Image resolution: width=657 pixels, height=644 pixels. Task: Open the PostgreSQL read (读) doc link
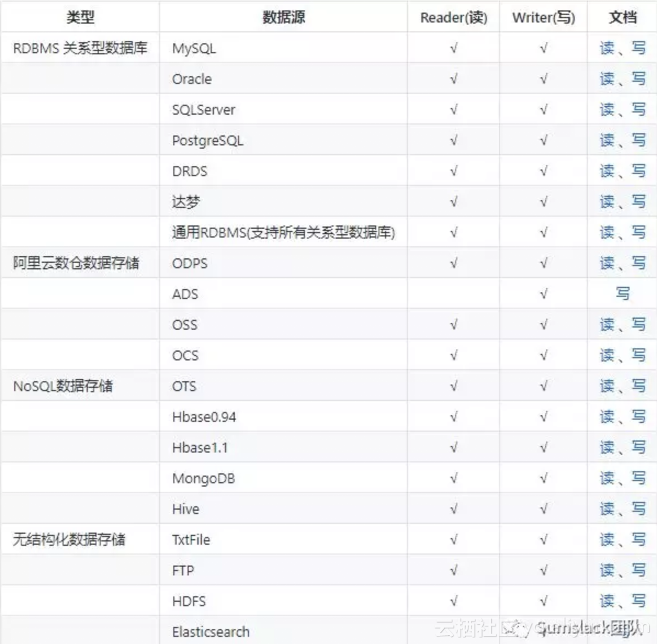(x=607, y=140)
